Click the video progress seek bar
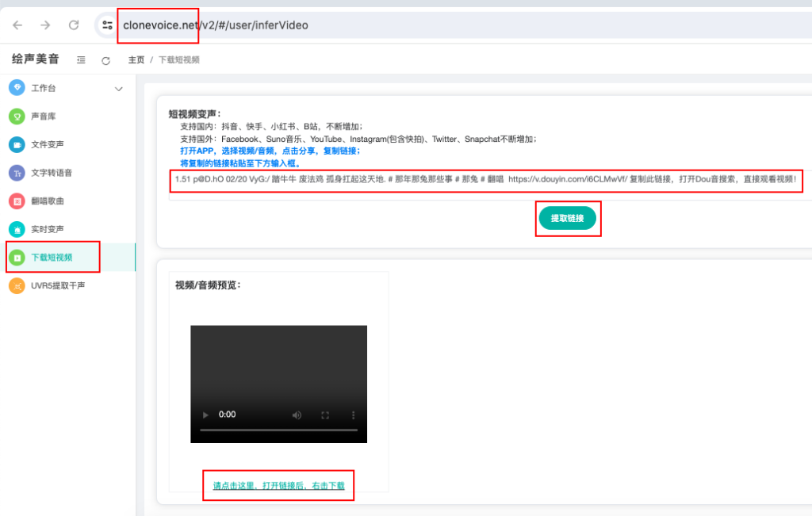The width and height of the screenshot is (812, 516). pyautogui.click(x=278, y=430)
